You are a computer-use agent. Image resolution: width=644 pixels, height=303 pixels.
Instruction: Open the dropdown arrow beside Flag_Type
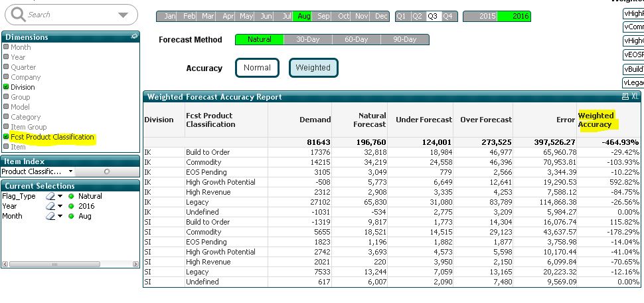point(59,197)
